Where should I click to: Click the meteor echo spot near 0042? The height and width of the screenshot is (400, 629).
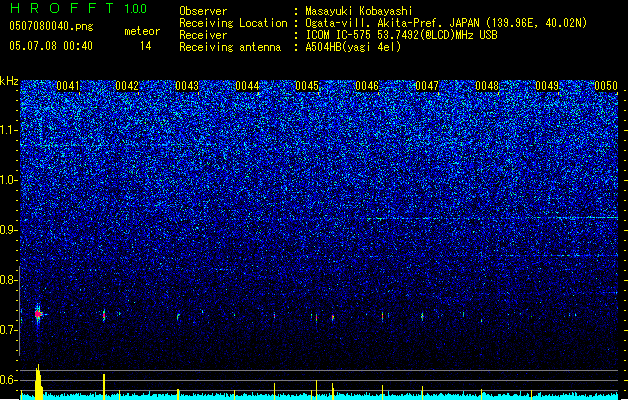point(104,315)
